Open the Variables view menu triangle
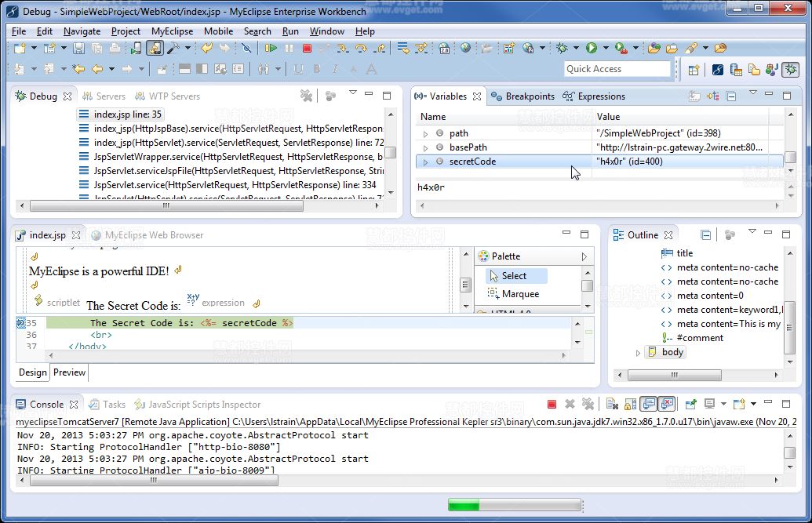The width and height of the screenshot is (812, 523). [753, 93]
